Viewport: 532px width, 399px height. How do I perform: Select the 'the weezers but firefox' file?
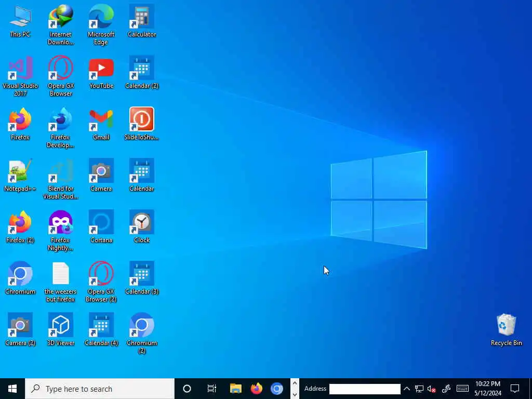point(60,282)
